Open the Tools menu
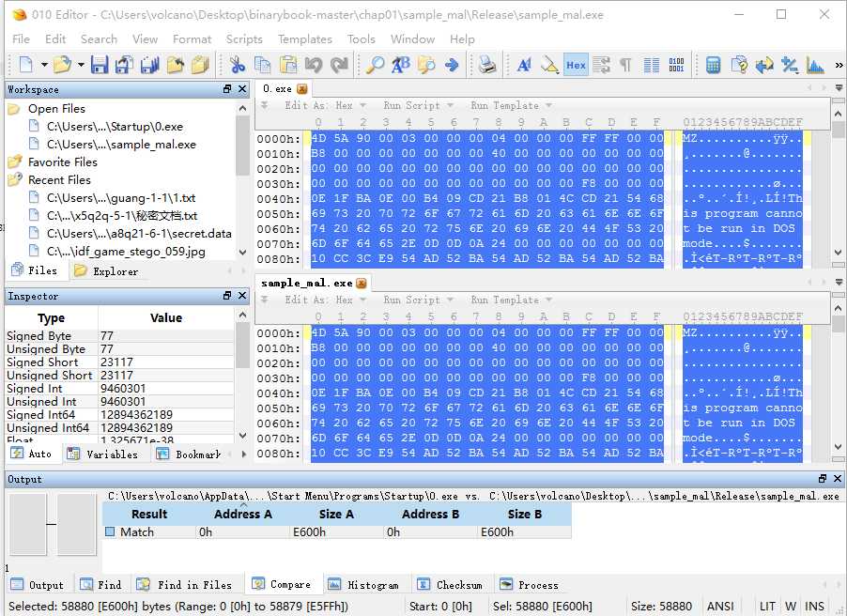847x616 pixels. point(361,38)
